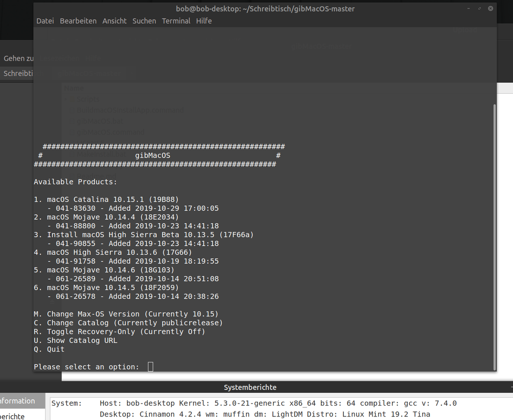Viewport: 513px width, 420px height.
Task: Open the Terminal menu in the menu bar
Action: click(176, 21)
